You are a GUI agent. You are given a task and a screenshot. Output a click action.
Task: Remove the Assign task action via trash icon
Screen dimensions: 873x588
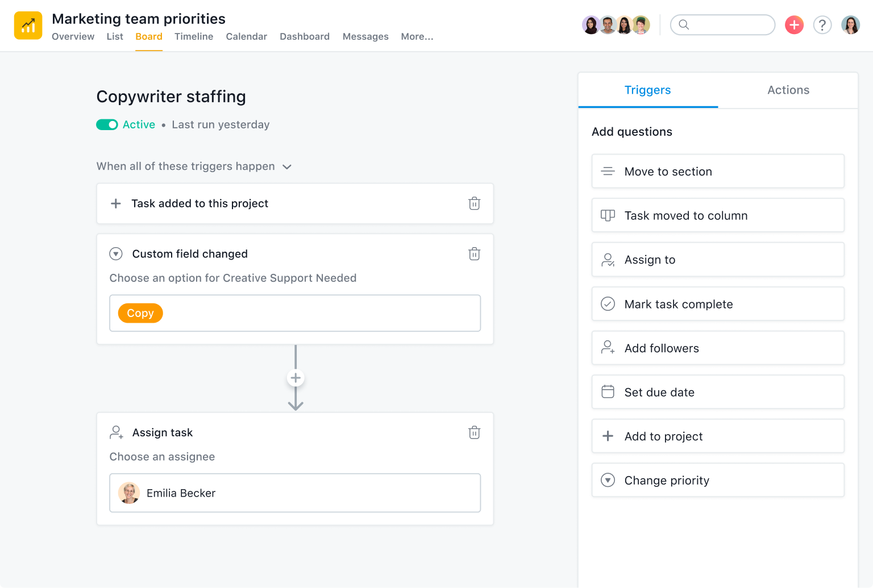[474, 433]
